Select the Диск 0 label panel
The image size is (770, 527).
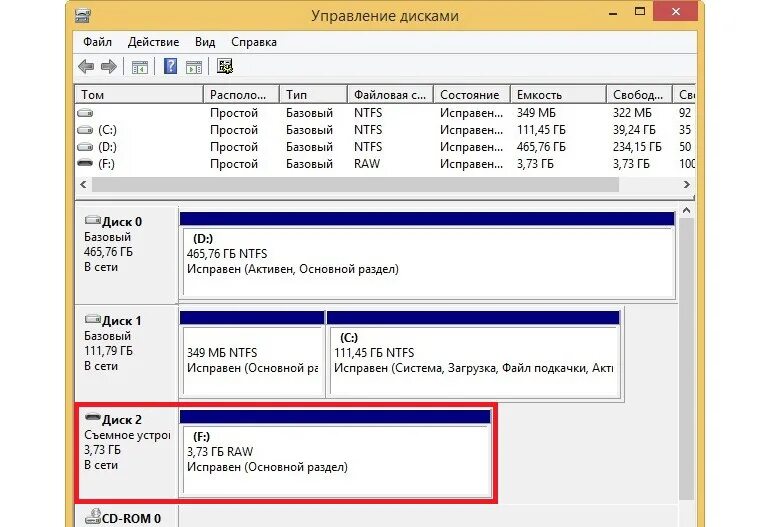[127, 255]
